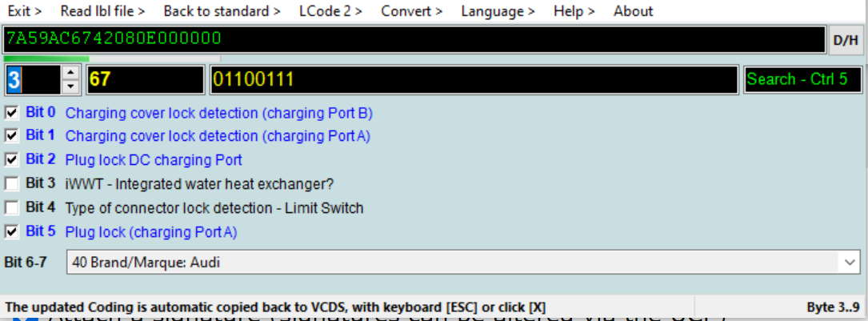Uncheck Bit 1 charging Port A cover lock
This screenshot has width=868, height=321.
[x=12, y=136]
